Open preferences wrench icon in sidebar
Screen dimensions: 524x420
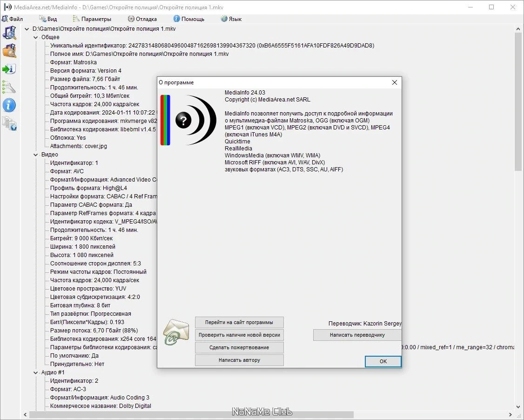[x=9, y=87]
